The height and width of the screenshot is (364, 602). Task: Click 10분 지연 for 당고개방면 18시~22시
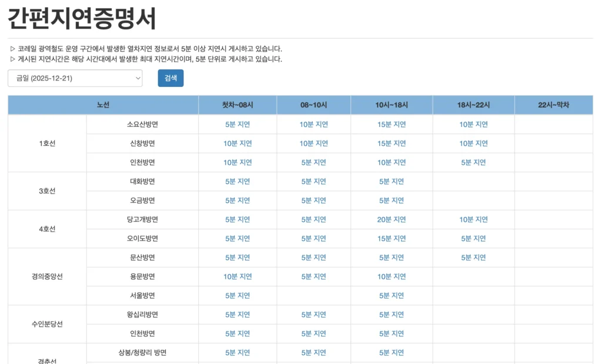(474, 219)
